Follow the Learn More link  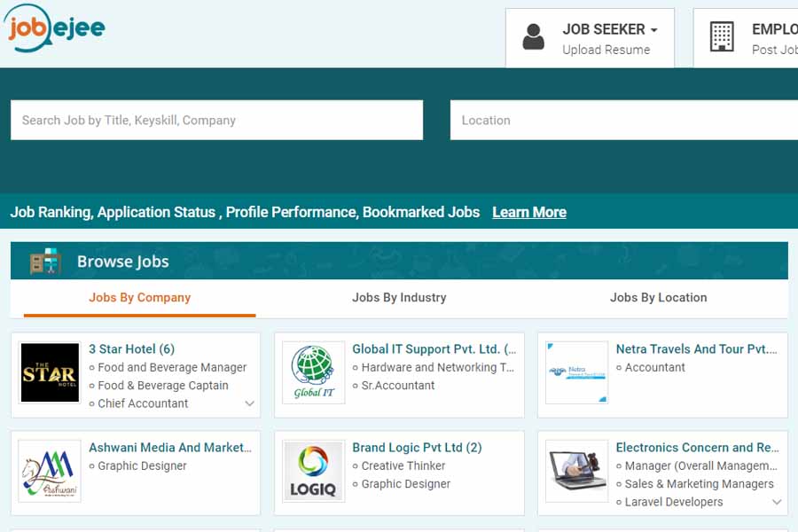tap(529, 212)
